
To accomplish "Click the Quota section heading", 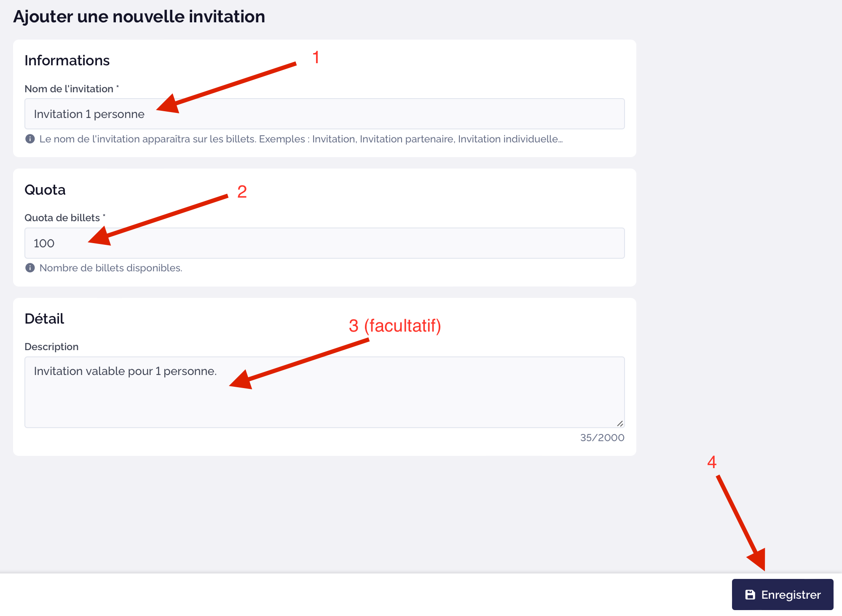I will pyautogui.click(x=45, y=190).
